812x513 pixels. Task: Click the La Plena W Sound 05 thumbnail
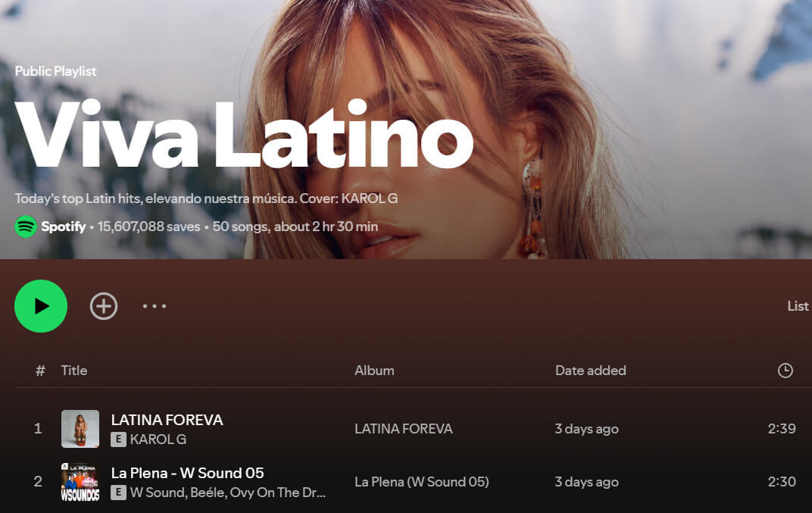click(80, 482)
